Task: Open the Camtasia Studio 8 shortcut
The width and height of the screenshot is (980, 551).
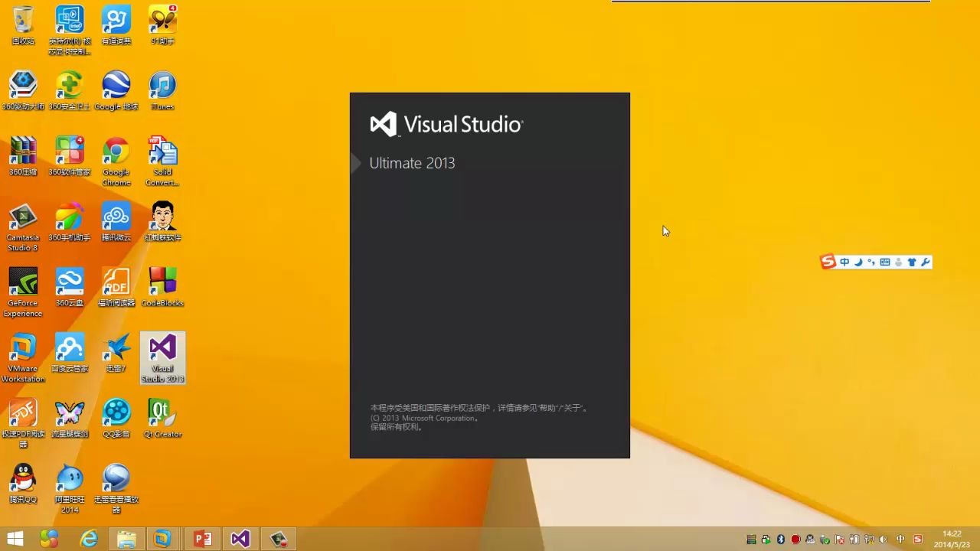Action: coord(23,227)
